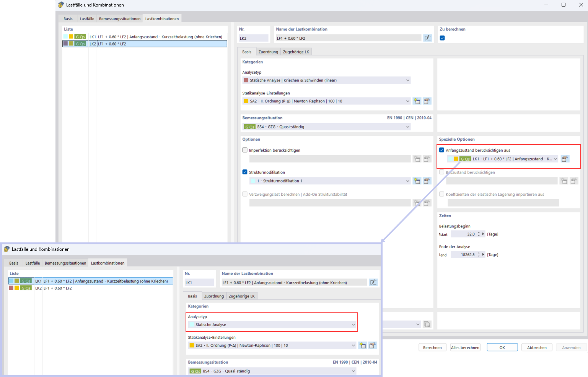Confirm with OK button

point(502,348)
